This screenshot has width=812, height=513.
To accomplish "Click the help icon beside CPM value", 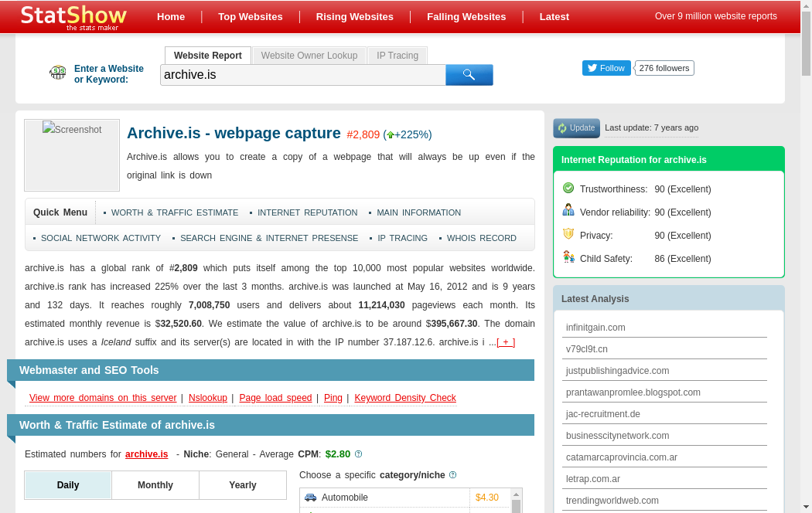I will [x=358, y=454].
